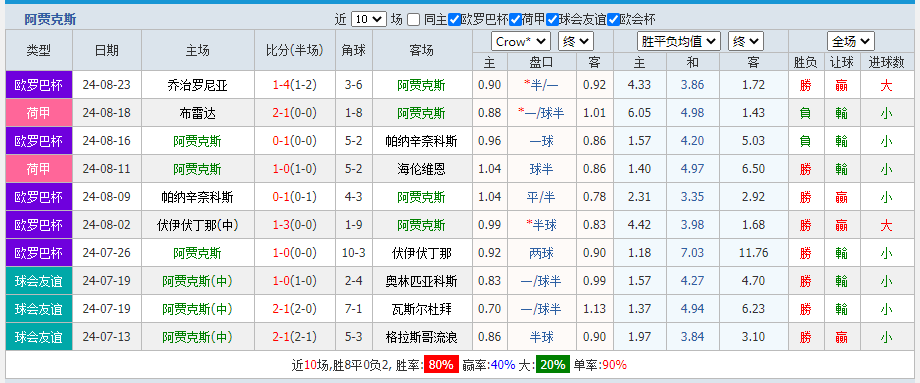Click score 2-1(2-1) versus 格拉斯哥流浪
Screen dimensions: 920x383
295,337
